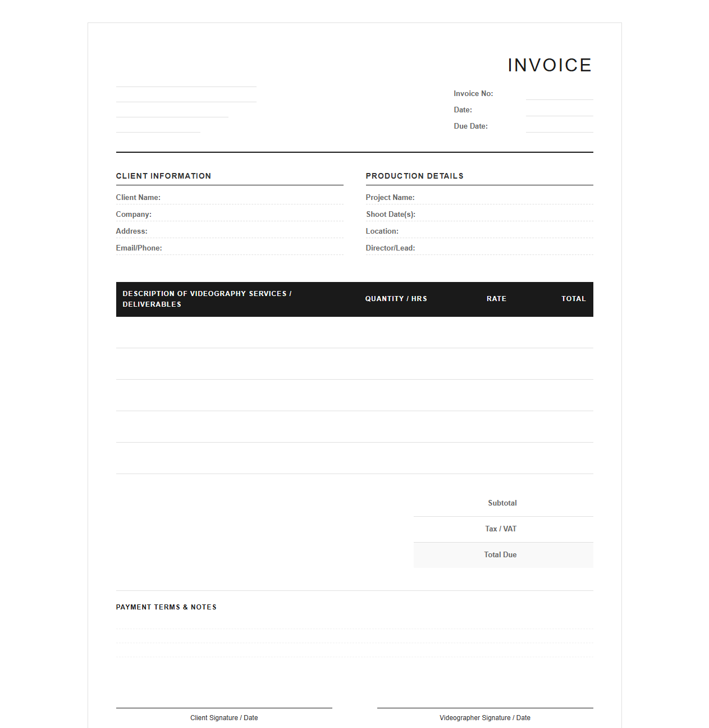Click the Location field
Screen dimensions: 709x728
(479, 231)
